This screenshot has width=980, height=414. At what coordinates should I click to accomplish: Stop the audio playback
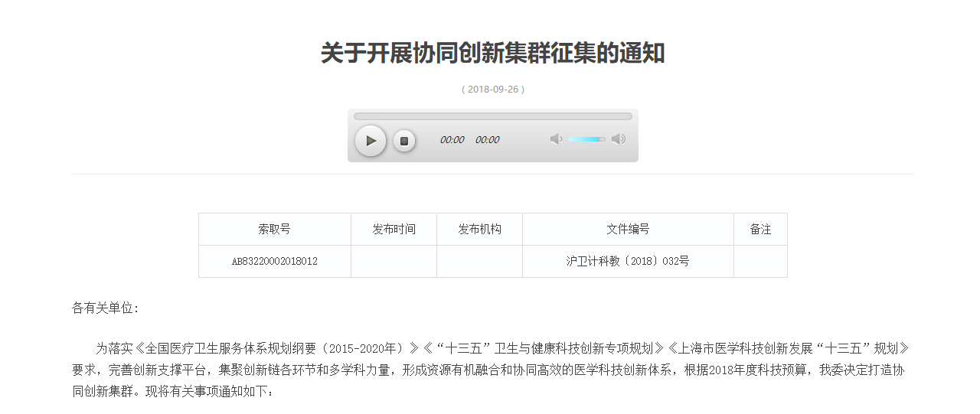tap(404, 141)
